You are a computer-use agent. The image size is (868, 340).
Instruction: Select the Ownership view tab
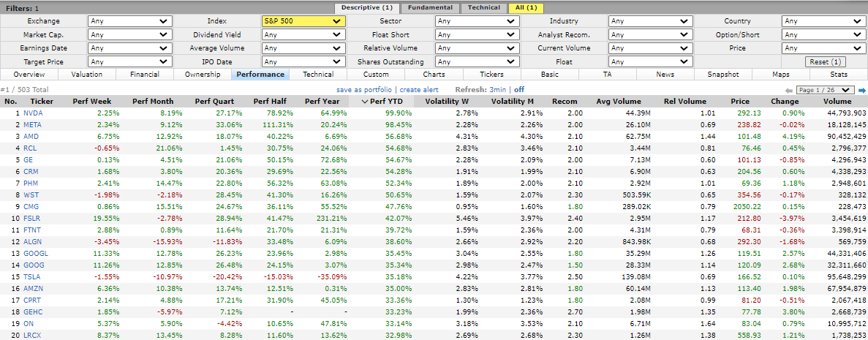(x=203, y=74)
